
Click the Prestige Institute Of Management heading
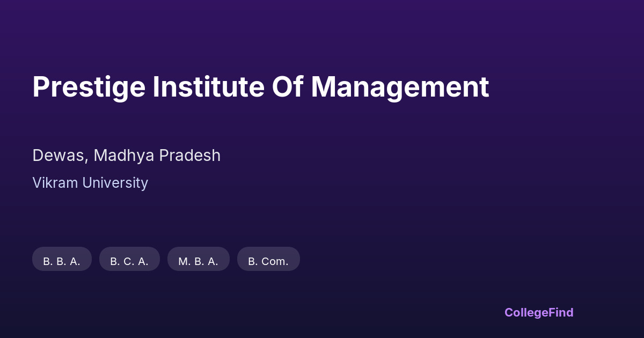[x=260, y=87]
